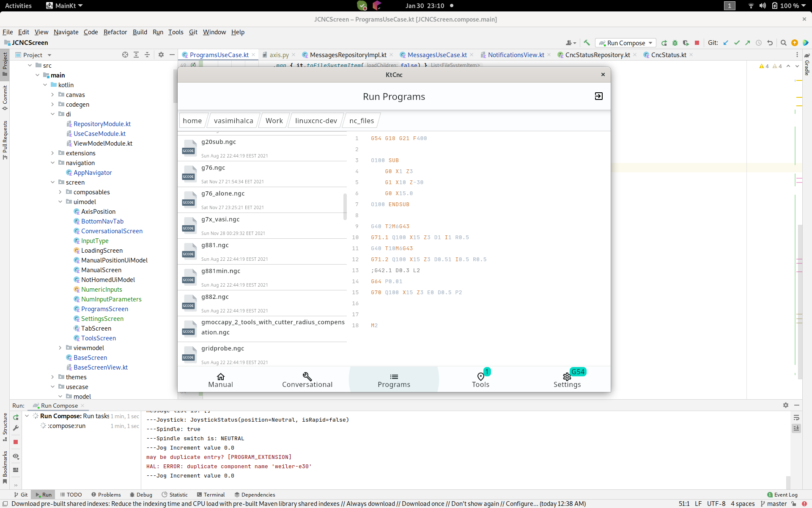The image size is (812, 508).
Task: Select file g7x_vasi.ngc in the list
Action: 262,226
